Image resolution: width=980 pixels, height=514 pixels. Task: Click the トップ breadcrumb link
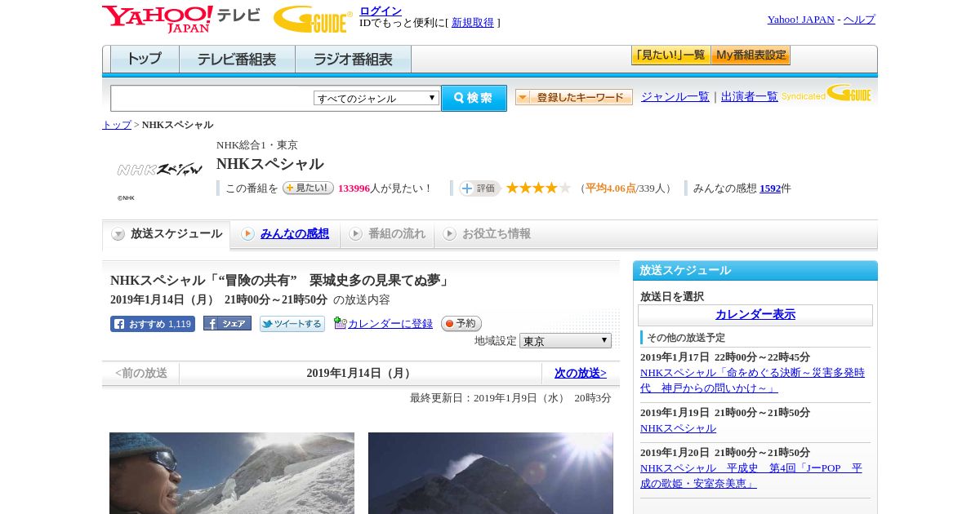point(117,125)
